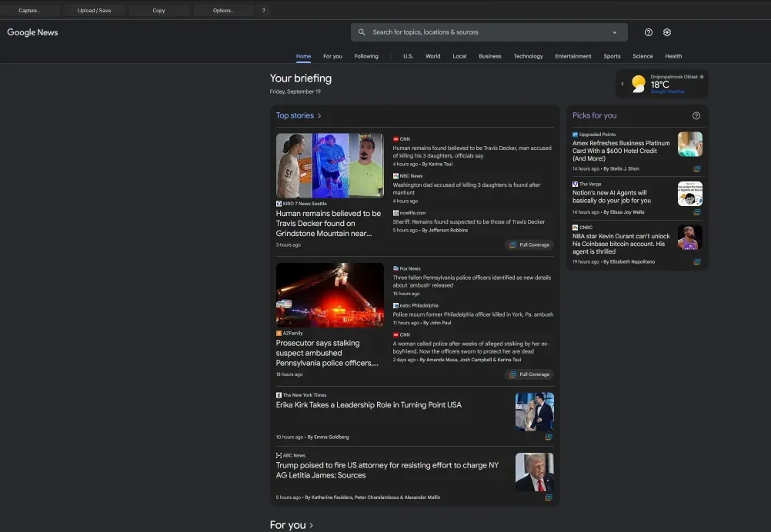Switch to the Technology tab
The image size is (771, 532).
tap(528, 56)
